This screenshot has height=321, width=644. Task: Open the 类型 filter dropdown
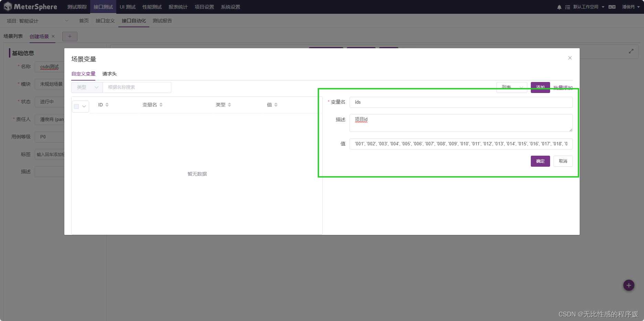pos(87,87)
